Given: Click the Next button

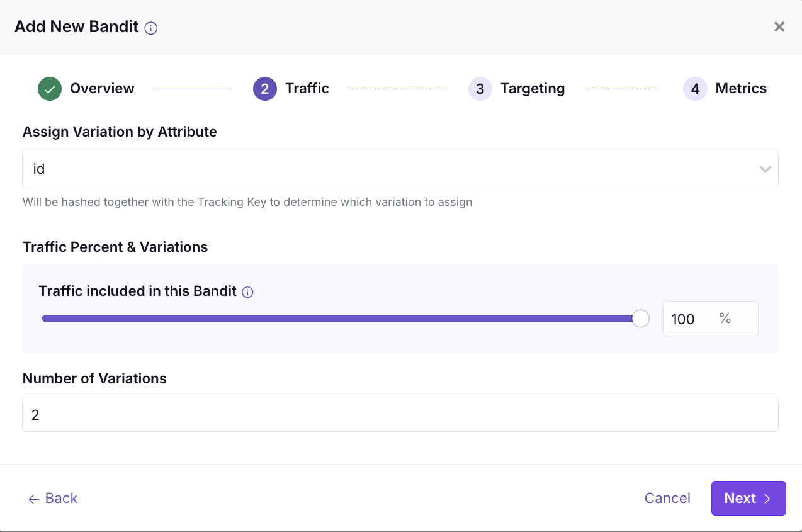Looking at the screenshot, I should pyautogui.click(x=748, y=498).
